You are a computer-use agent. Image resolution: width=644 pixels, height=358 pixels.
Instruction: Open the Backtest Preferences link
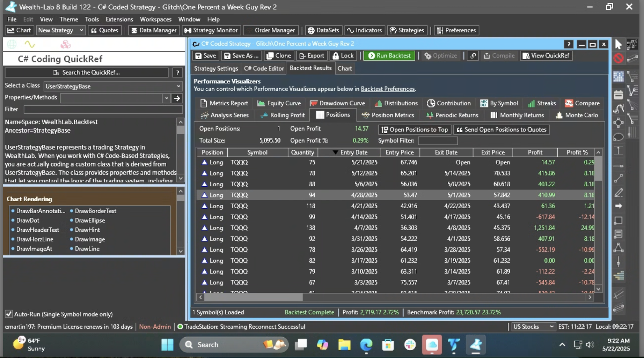coord(388,89)
